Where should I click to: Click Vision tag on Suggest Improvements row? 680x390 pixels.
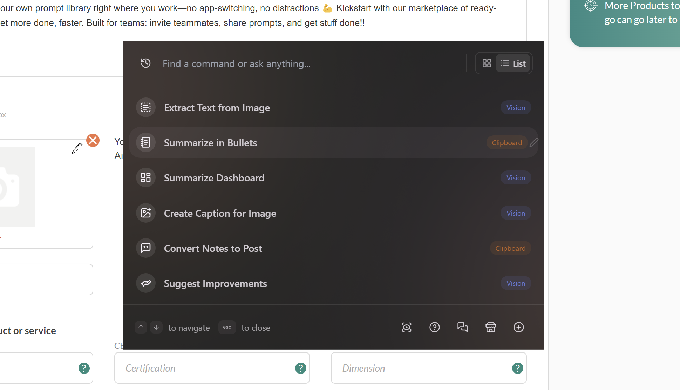[516, 283]
